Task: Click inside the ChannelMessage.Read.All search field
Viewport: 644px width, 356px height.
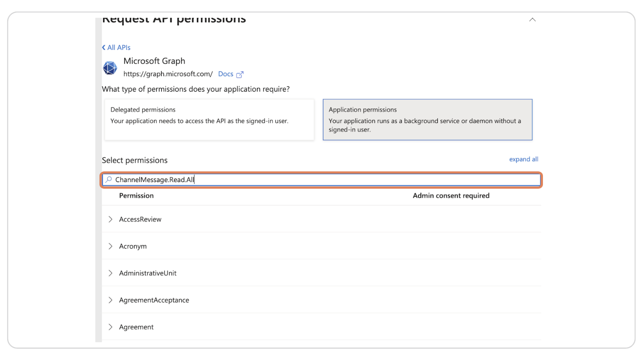Action: (267, 179)
